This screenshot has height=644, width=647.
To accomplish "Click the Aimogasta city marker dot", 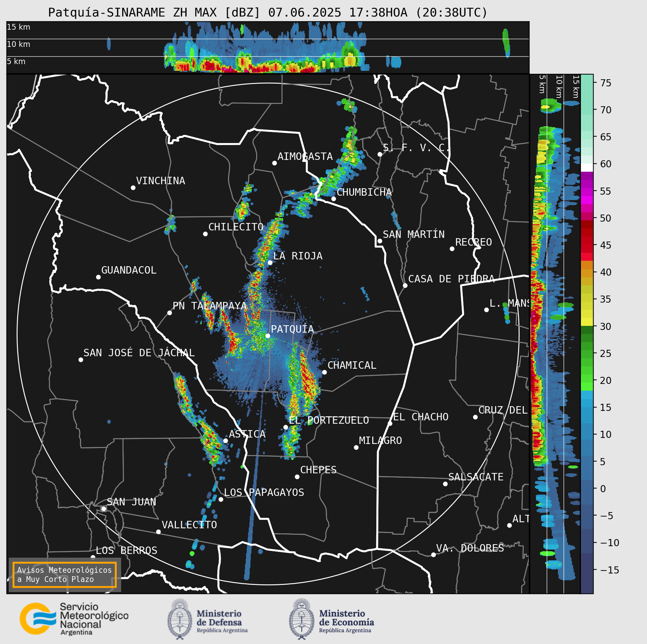I will pos(274,163).
